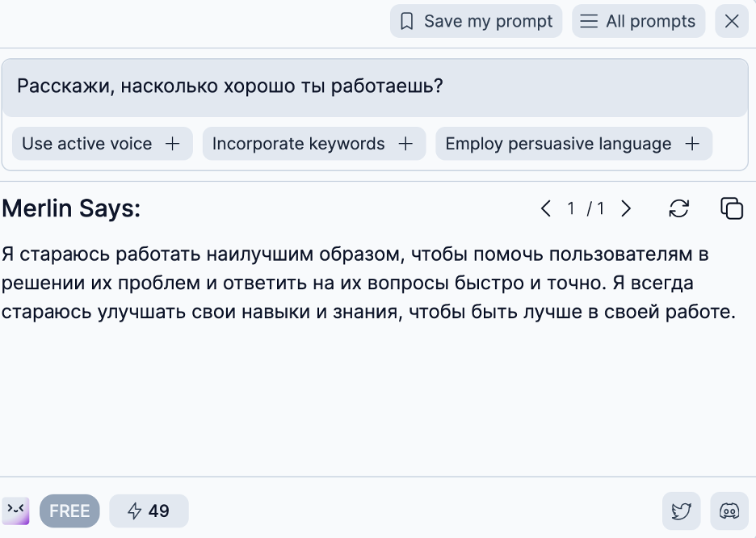Screen dimensions: 756x538
Task: Close the Merlin panel with X
Action: (732, 21)
